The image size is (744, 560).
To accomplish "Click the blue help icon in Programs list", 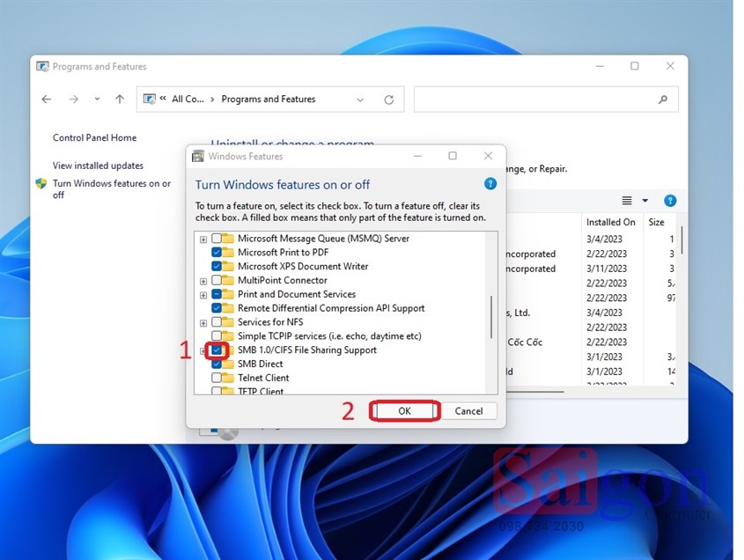I will click(670, 201).
